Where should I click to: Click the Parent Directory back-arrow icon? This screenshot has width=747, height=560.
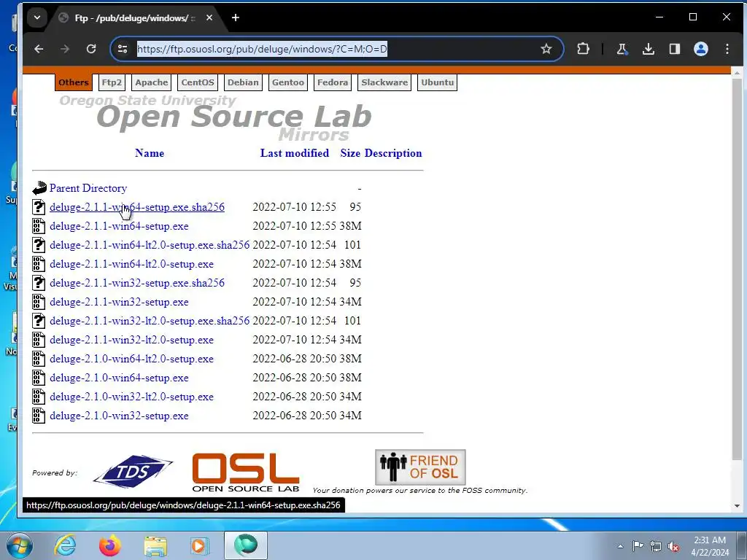click(39, 188)
